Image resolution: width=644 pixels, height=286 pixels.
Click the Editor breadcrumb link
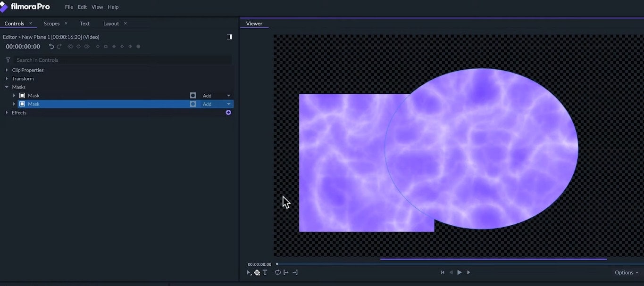[x=11, y=37]
